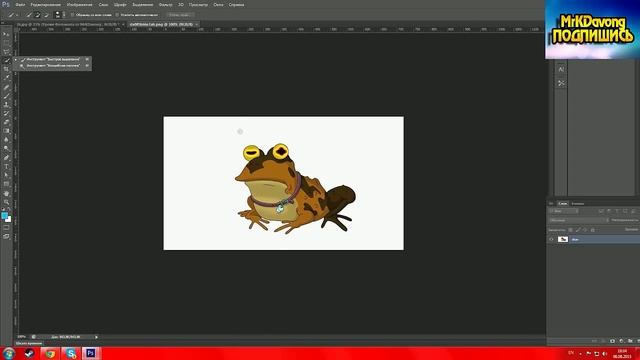Viewport: 640px width, 360px height.
Task: Select the Rectangular Marquee tool
Action: tap(6, 42)
